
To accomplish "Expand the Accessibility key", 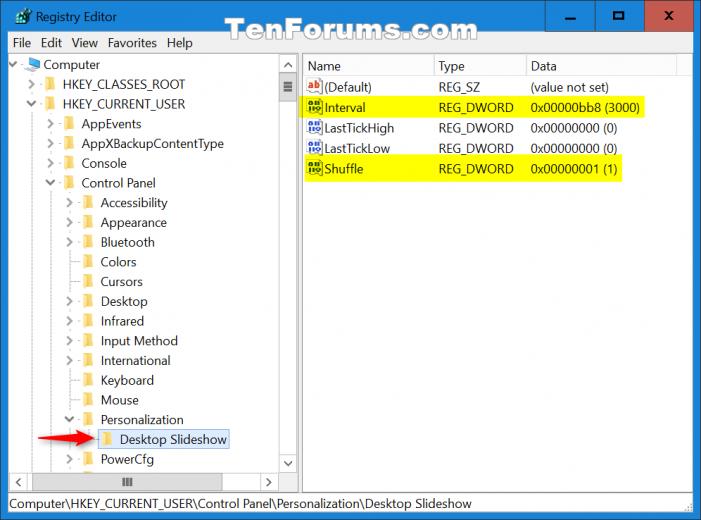I will point(69,203).
